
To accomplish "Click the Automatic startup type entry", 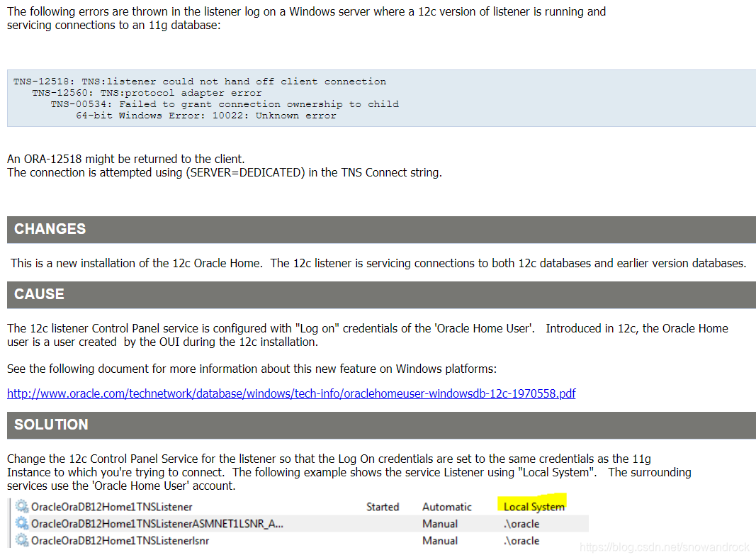I will 447,507.
